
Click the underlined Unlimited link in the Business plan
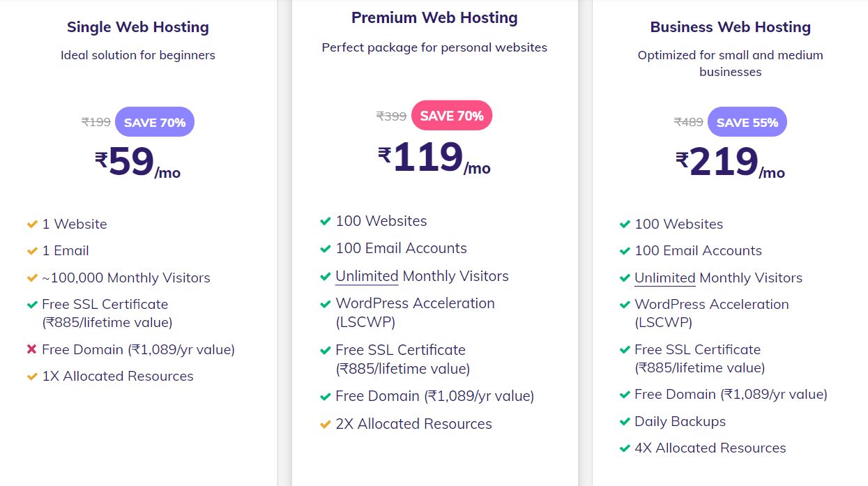pos(664,278)
